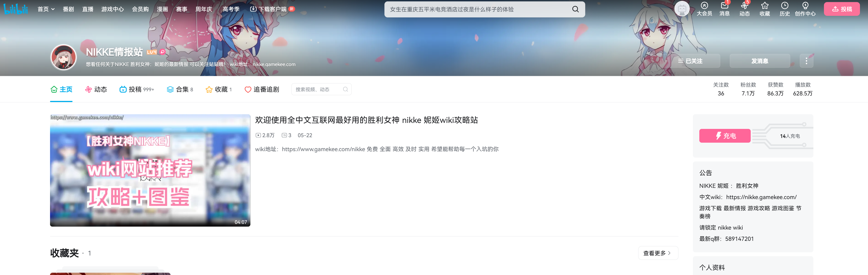
Task: Click the 2.8万 play count icon
Action: click(258, 135)
